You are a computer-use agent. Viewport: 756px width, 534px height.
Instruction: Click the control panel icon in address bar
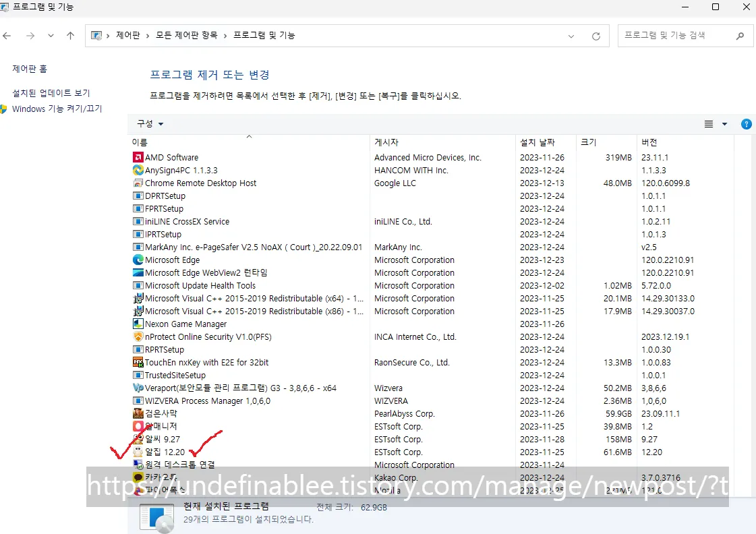[x=96, y=36]
